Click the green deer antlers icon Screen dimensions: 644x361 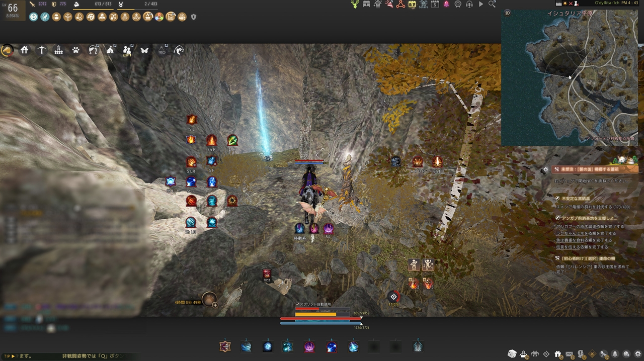[x=355, y=4]
